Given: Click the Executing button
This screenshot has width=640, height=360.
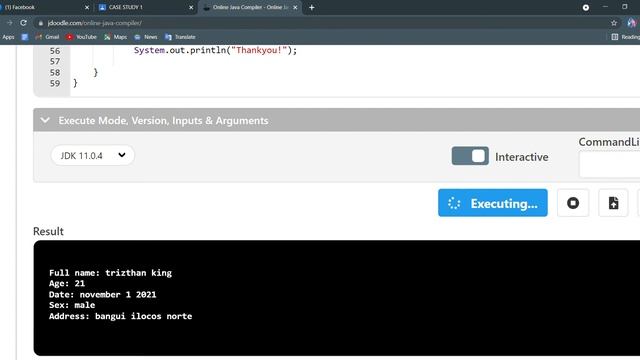Looking at the screenshot, I should [x=493, y=203].
